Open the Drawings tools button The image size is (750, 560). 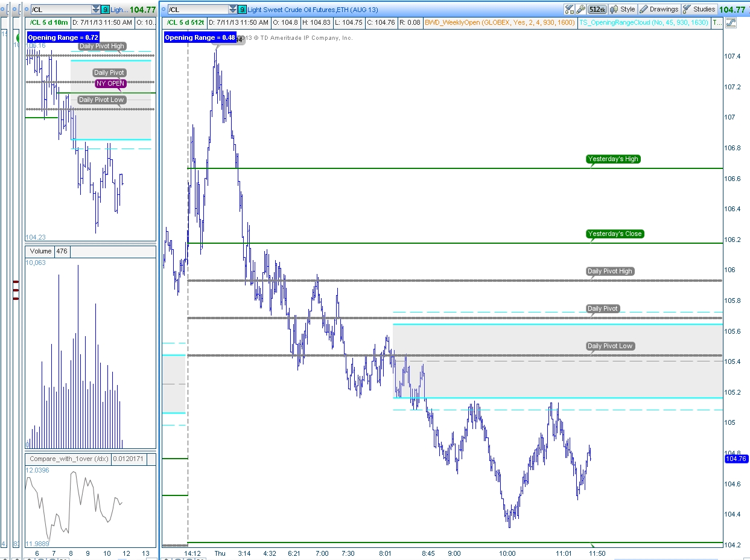(x=659, y=9)
